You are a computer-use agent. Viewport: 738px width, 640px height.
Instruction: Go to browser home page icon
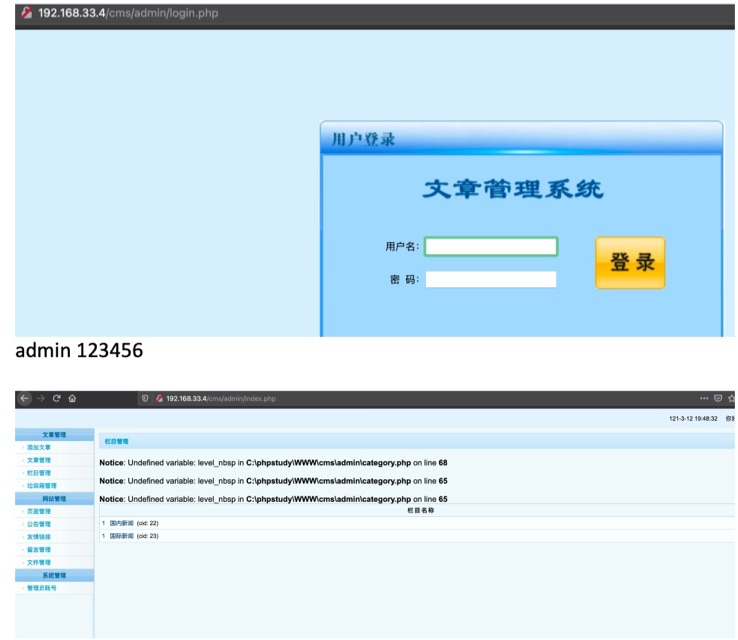73,398
